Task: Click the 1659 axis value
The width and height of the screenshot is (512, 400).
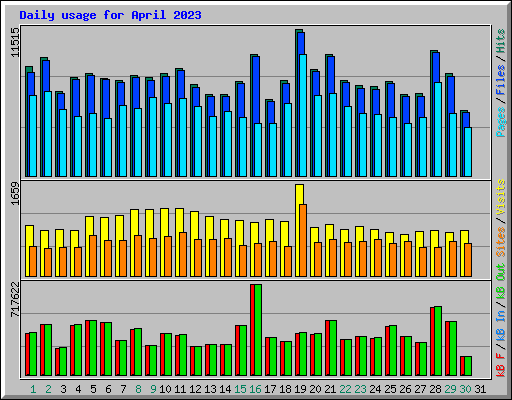Action: click(x=15, y=194)
